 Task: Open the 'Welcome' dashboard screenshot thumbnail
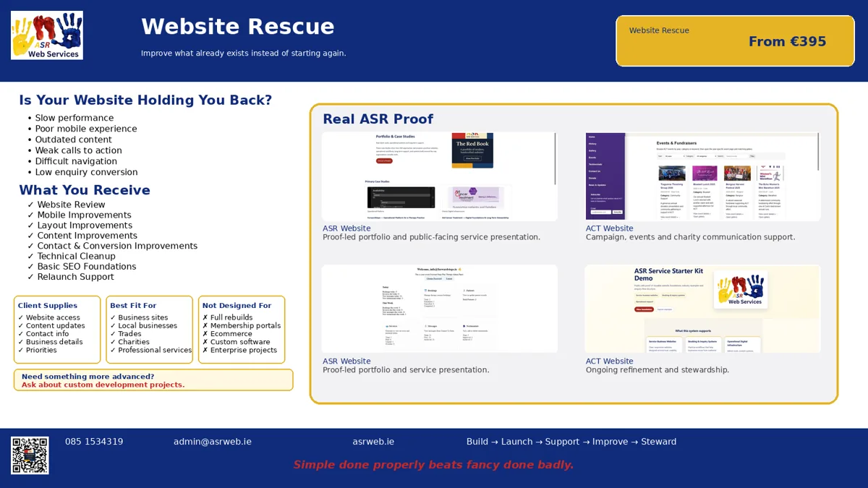(x=439, y=309)
